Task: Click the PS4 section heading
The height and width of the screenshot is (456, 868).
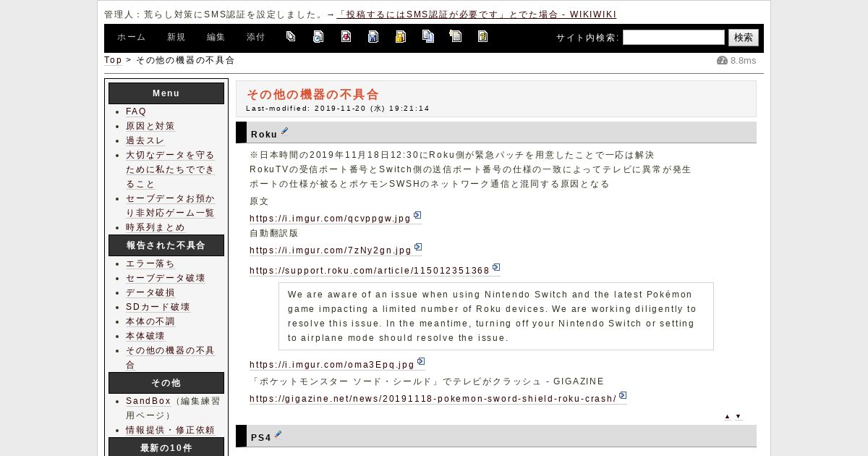Action: 261,437
